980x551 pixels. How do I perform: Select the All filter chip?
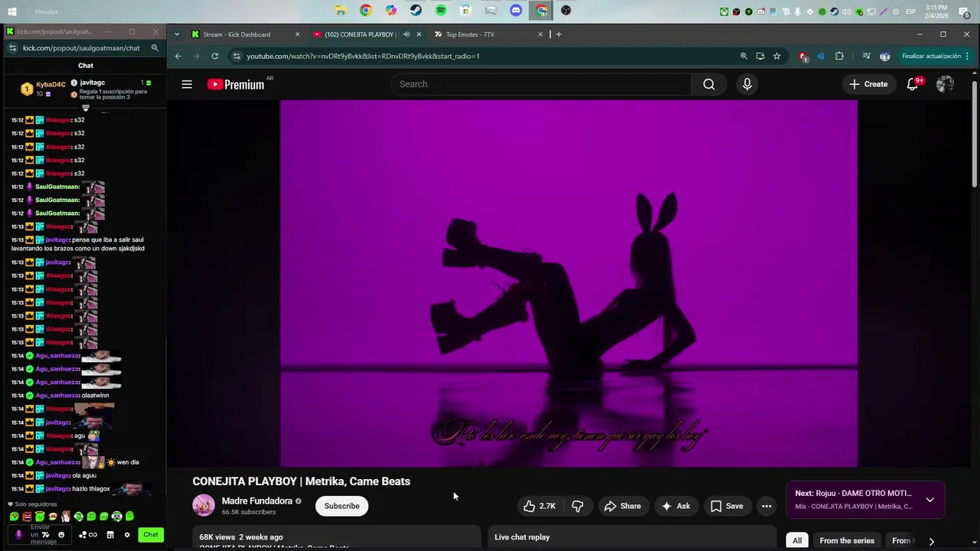point(797,541)
